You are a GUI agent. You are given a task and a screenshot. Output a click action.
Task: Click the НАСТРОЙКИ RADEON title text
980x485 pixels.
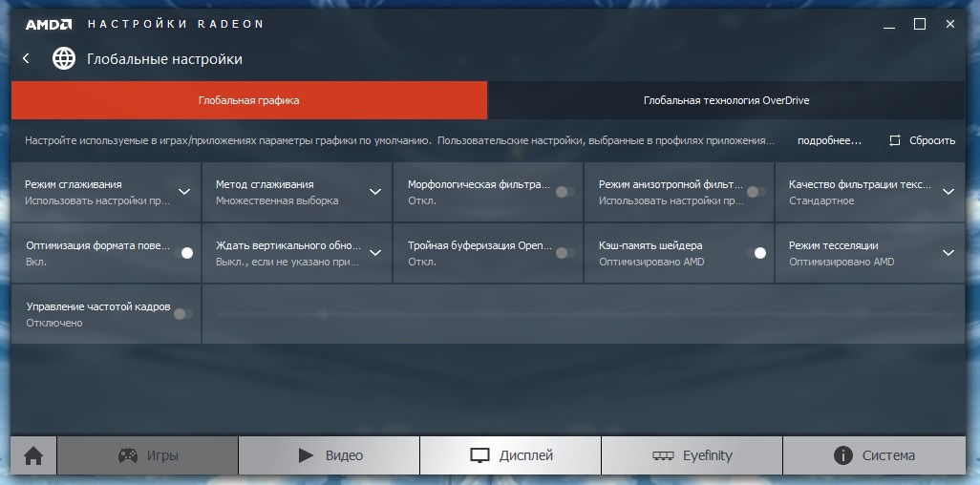click(x=176, y=25)
